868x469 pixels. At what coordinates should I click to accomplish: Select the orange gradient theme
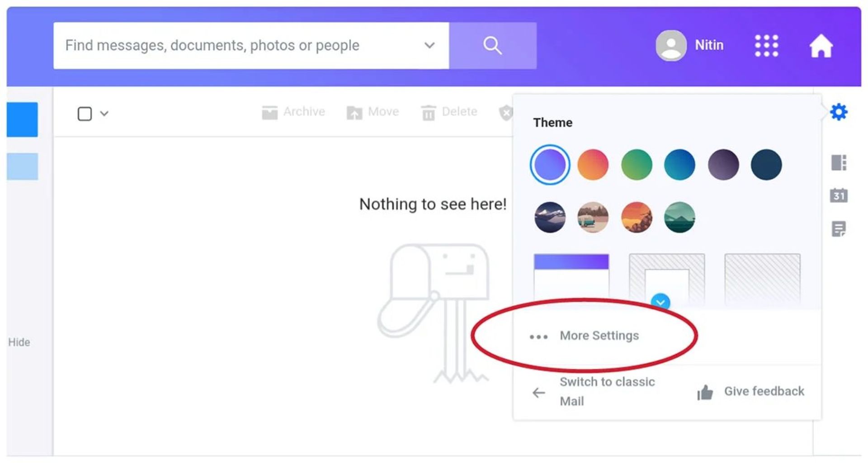(x=593, y=165)
